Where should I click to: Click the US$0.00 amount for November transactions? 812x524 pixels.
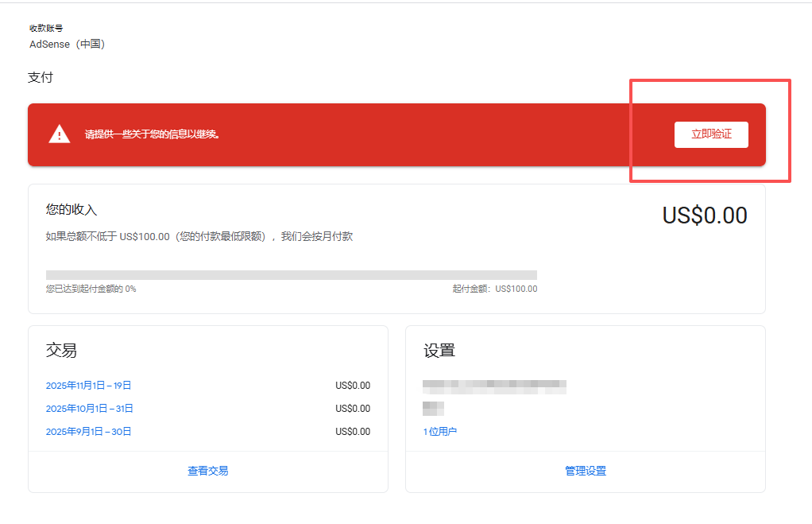(352, 385)
